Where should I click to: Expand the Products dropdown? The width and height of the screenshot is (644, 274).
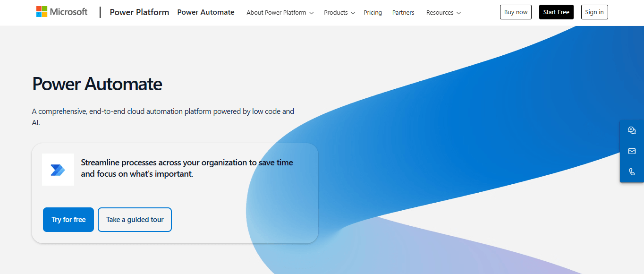click(339, 13)
